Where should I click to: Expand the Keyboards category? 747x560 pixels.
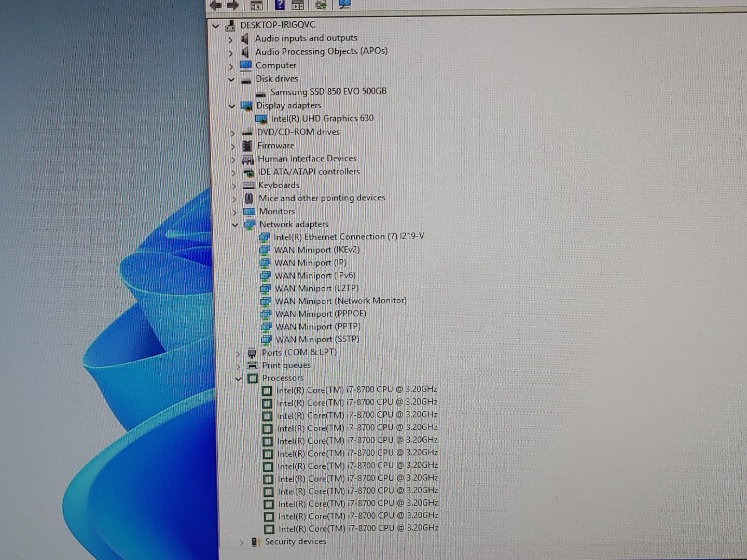(234, 186)
